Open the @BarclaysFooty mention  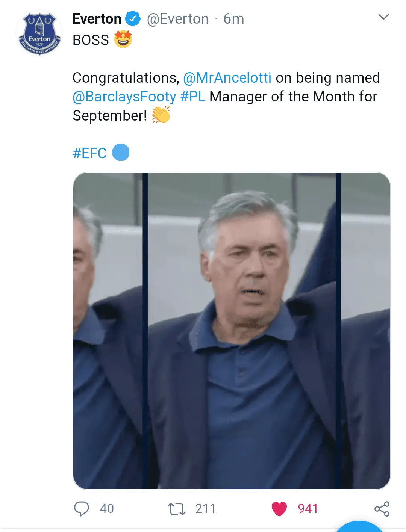click(x=124, y=97)
